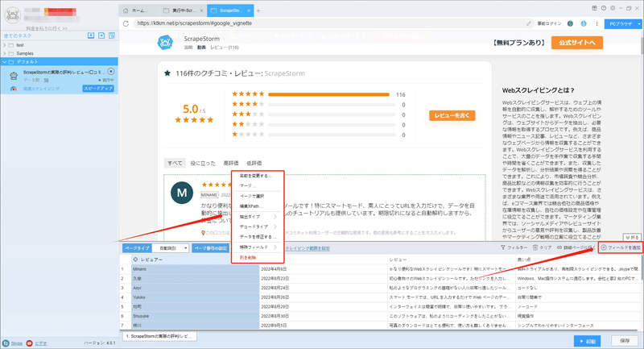Image resolution: width=644 pixels, height=349 pixels.
Task: Click the target icon in レビュアー column header
Action: pos(135,260)
